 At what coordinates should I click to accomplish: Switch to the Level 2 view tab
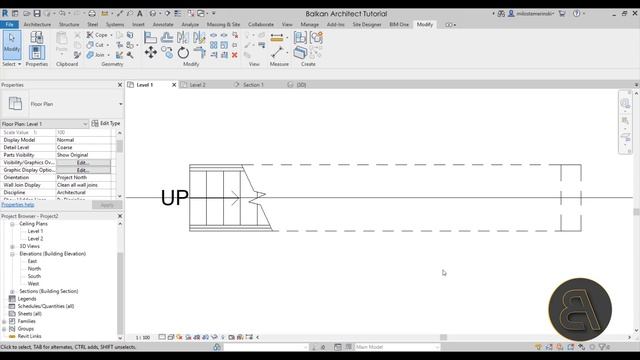coord(198,85)
